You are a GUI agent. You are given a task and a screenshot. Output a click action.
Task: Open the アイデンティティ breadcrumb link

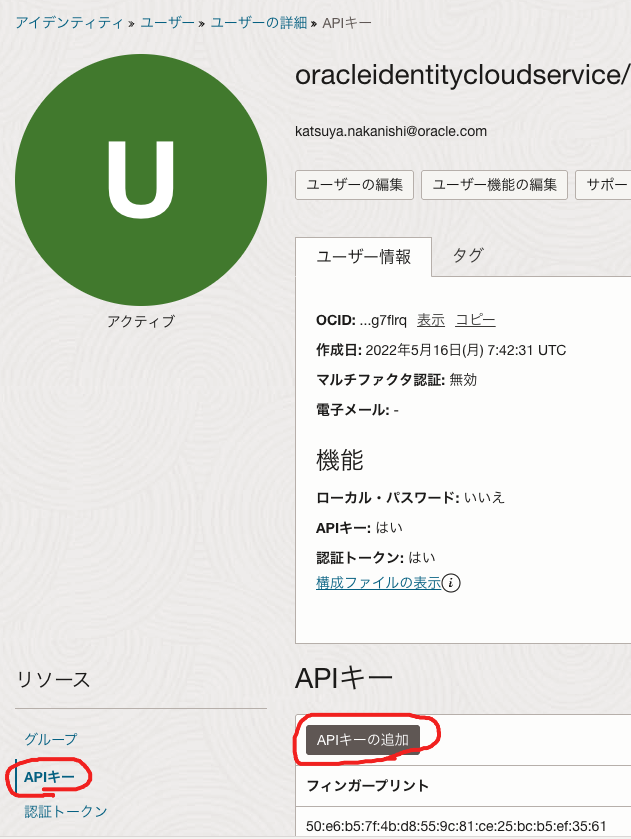[x=69, y=23]
